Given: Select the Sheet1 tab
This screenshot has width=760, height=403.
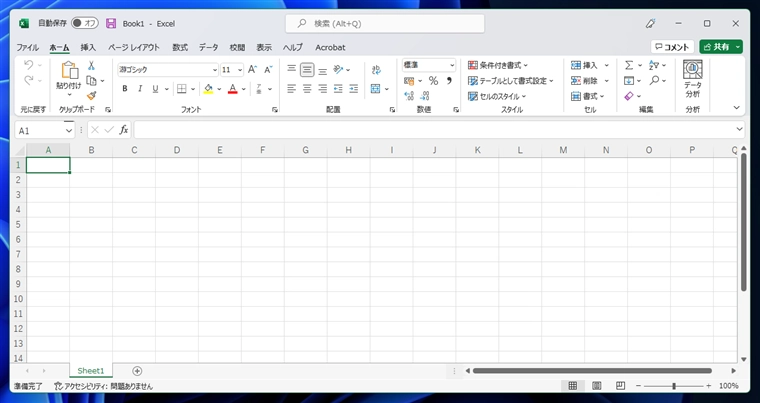Looking at the screenshot, I should pyautogui.click(x=91, y=371).
